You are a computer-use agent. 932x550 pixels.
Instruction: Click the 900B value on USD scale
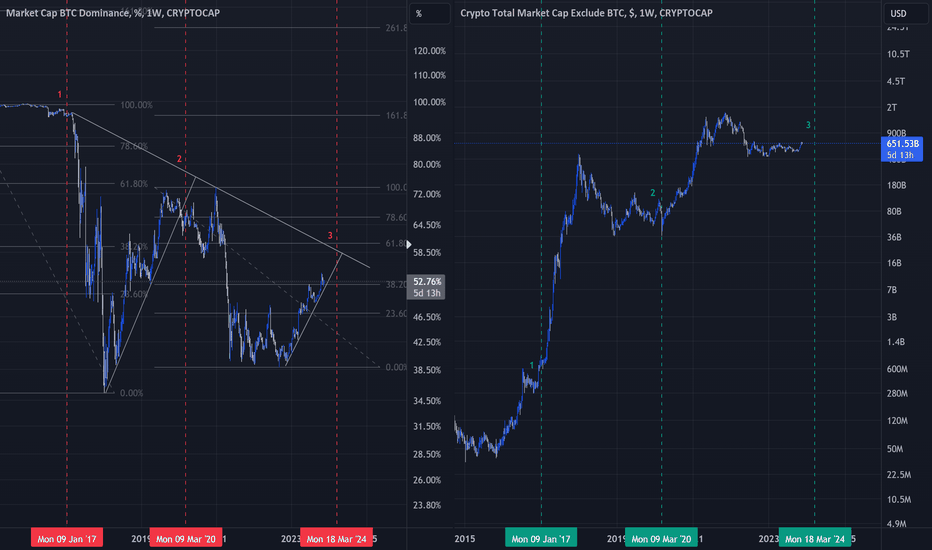pyautogui.click(x=896, y=133)
